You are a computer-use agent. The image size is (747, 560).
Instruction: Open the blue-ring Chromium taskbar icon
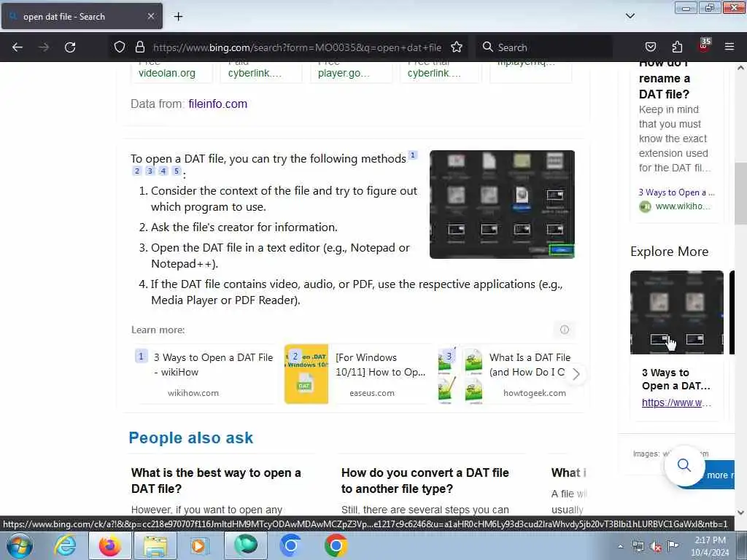(290, 545)
